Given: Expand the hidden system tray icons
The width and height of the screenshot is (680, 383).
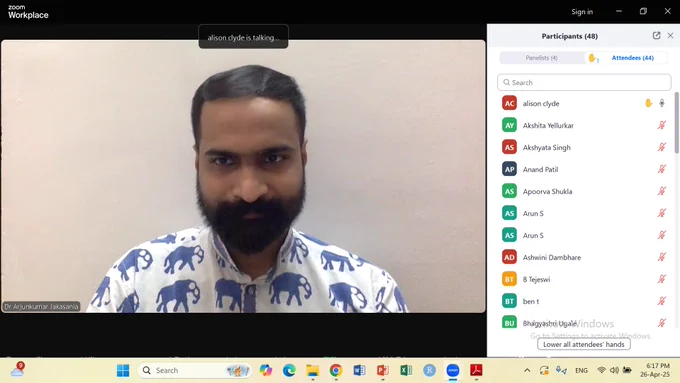Looking at the screenshot, I should point(527,370).
